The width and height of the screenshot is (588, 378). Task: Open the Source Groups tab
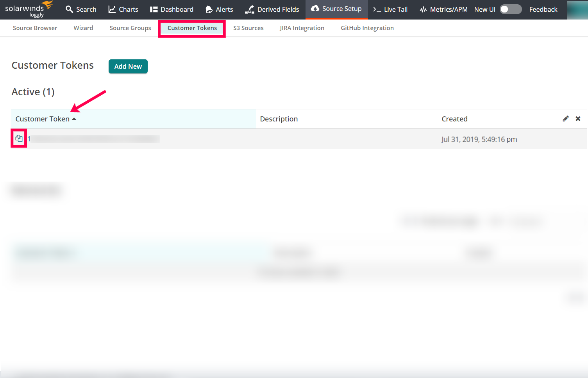[x=130, y=28]
